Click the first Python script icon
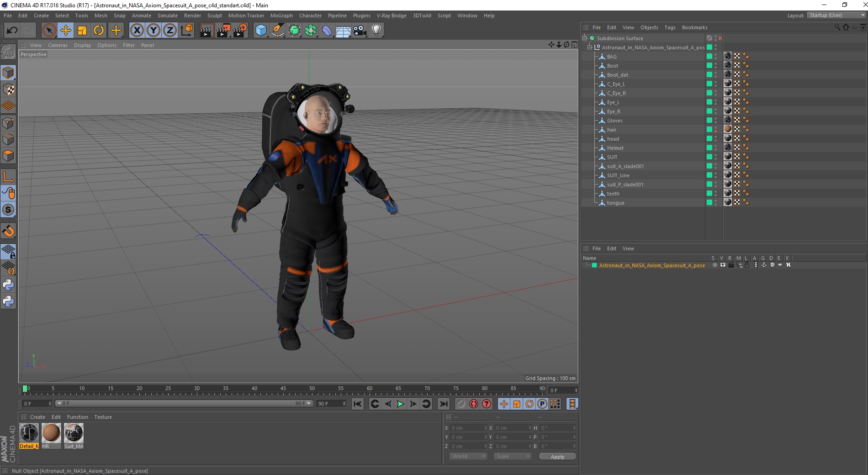The image size is (868, 475). point(8,285)
